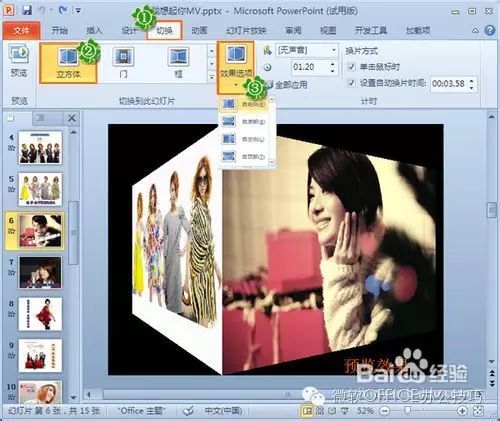500x421 pixels.
Task: Open PowerPoint Help question mark icon
Action: pos(489,30)
